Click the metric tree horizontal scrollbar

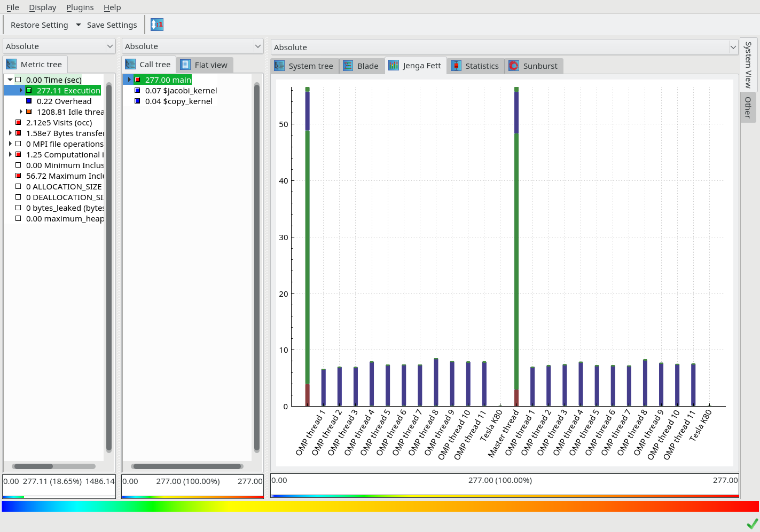[53, 466]
